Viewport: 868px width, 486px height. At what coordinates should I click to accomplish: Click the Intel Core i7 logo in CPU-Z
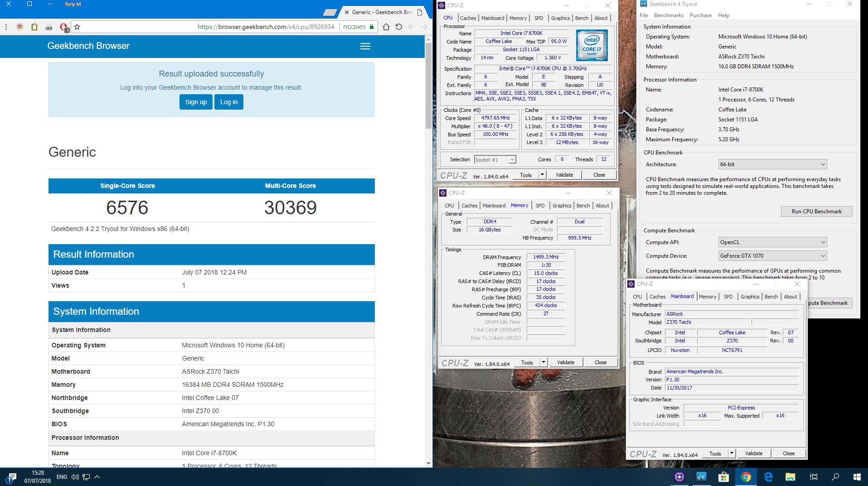(592, 45)
